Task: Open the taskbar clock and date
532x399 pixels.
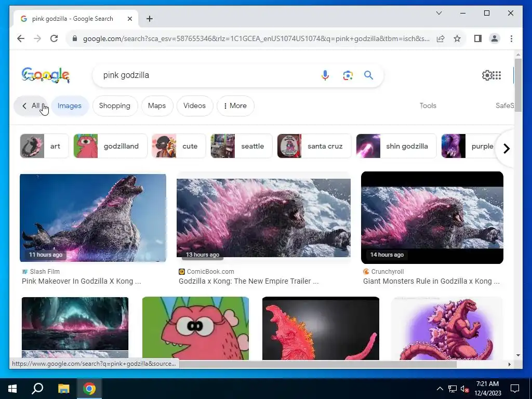Action: point(487,389)
